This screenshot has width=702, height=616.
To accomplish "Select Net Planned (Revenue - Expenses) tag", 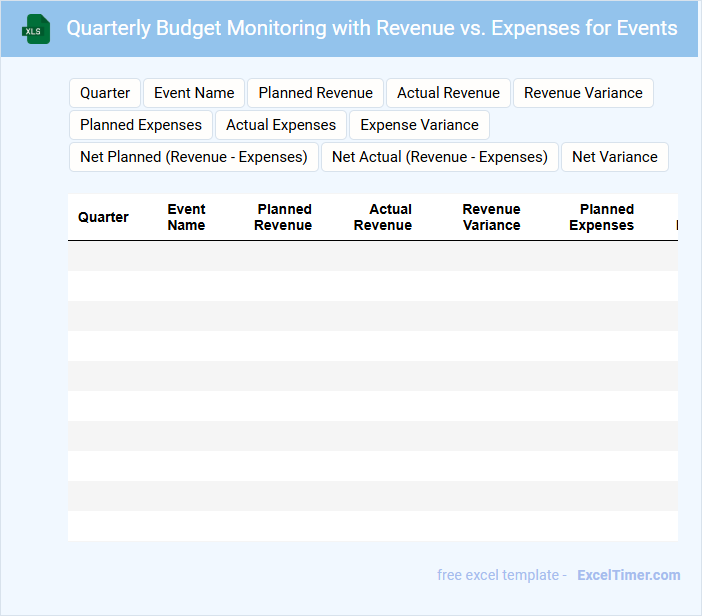I will pos(194,157).
